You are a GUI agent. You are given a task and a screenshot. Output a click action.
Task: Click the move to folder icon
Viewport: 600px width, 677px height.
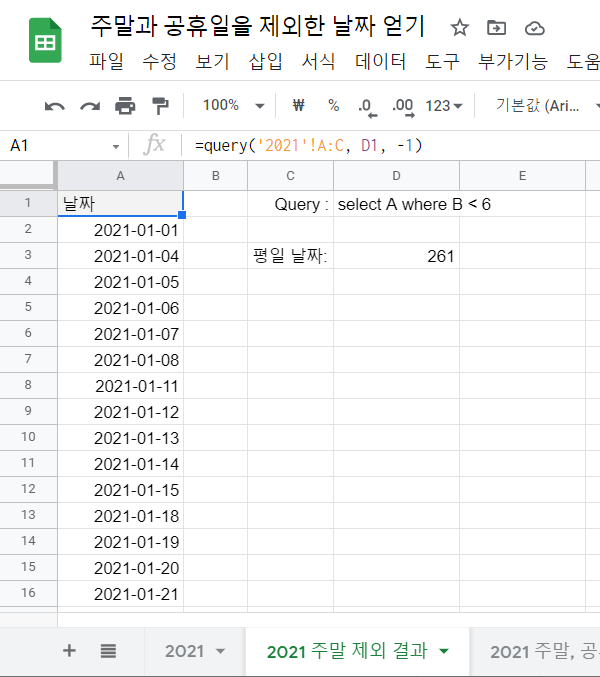496,27
